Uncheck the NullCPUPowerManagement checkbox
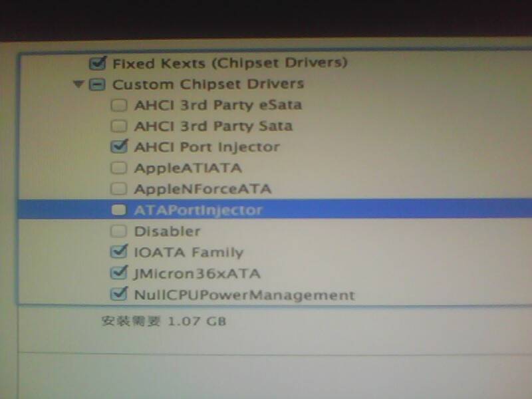The image size is (532, 399). (x=120, y=294)
